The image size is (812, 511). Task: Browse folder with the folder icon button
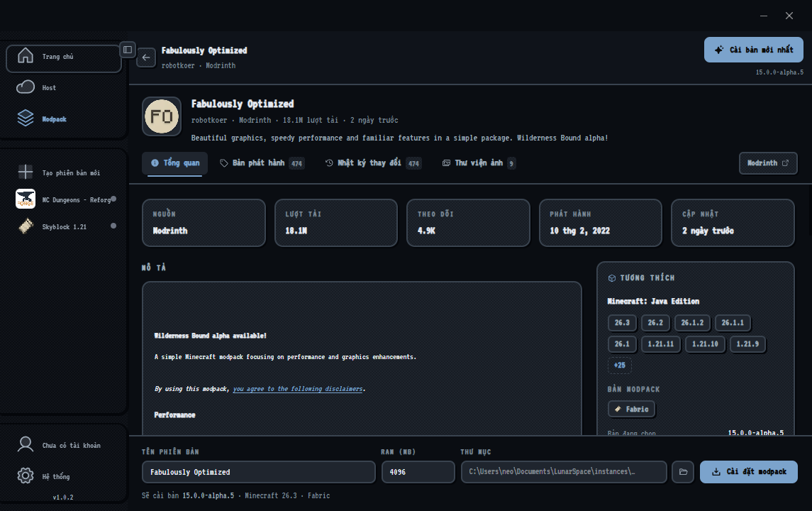pyautogui.click(x=683, y=472)
